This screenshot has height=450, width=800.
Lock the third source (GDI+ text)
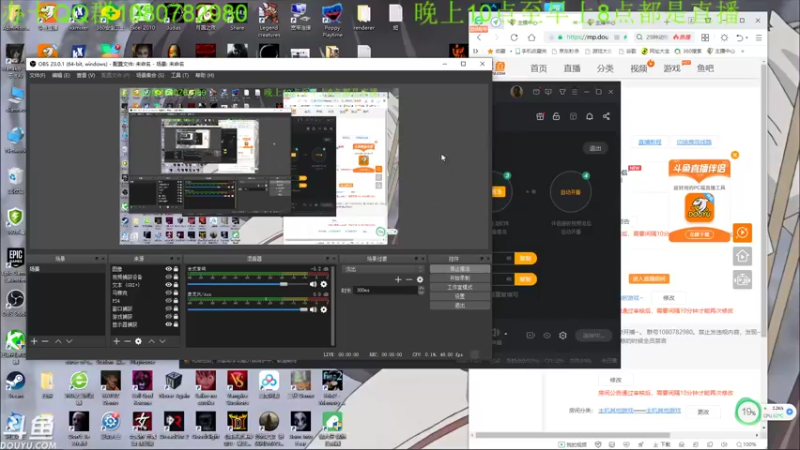tap(176, 285)
